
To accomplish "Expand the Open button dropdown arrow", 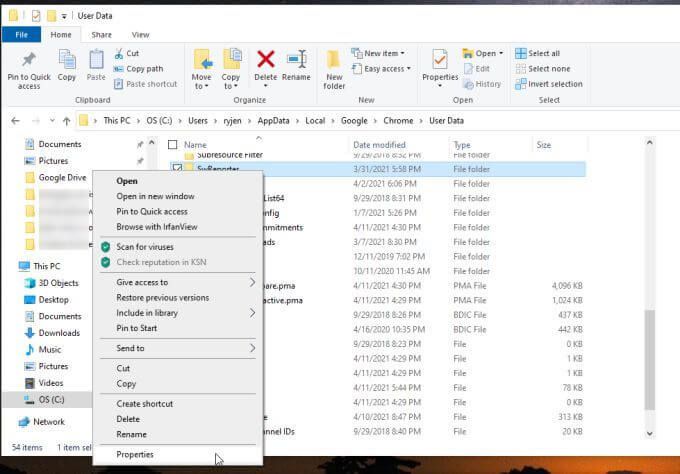I will point(501,53).
